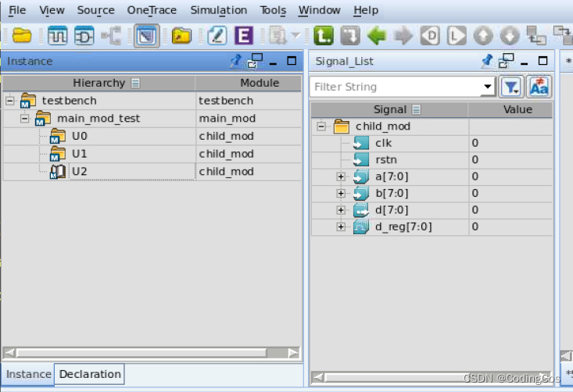
Task: Select the U2 instance in hierarchy
Action: point(79,172)
